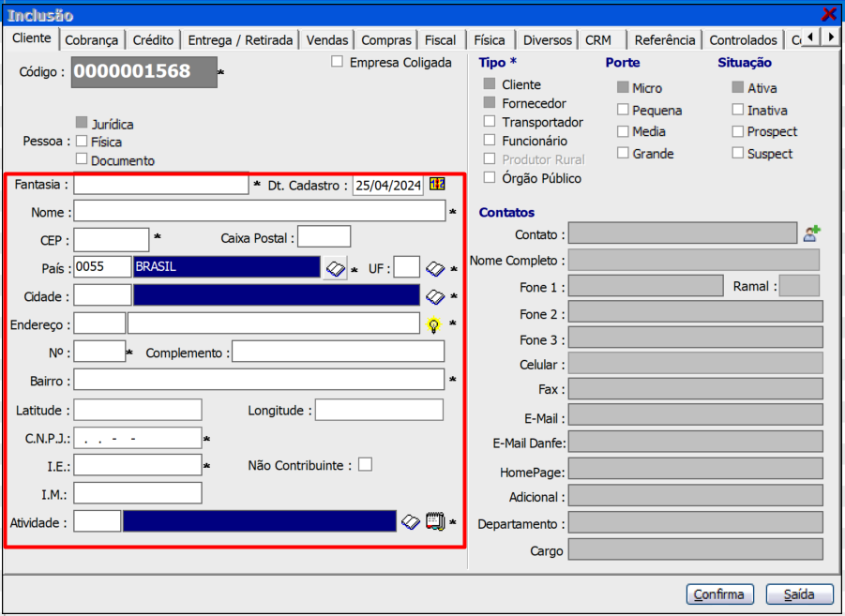Check the Não Contribuinte box

(x=365, y=464)
